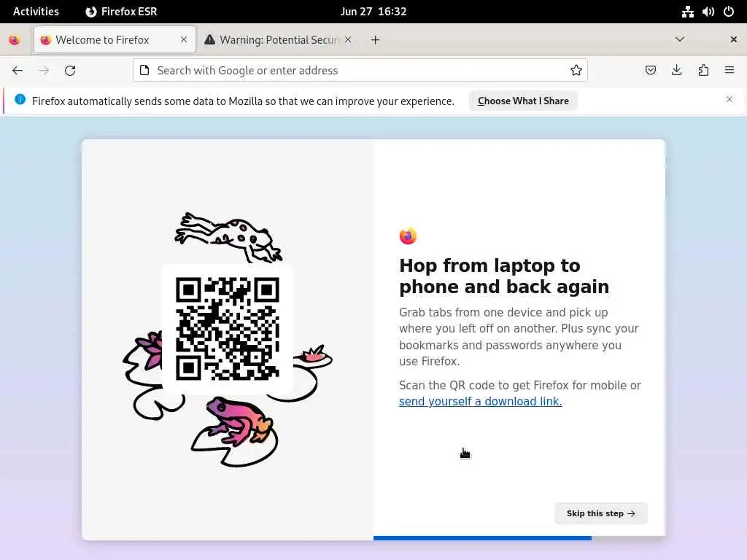Open the Save to Pocket icon
Screen dimensions: 747x560
point(650,71)
